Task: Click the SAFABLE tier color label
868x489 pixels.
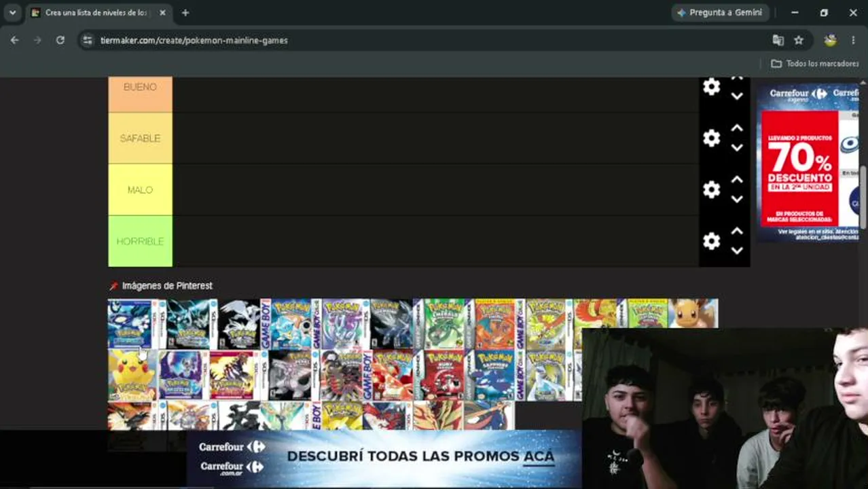Action: [x=140, y=138]
